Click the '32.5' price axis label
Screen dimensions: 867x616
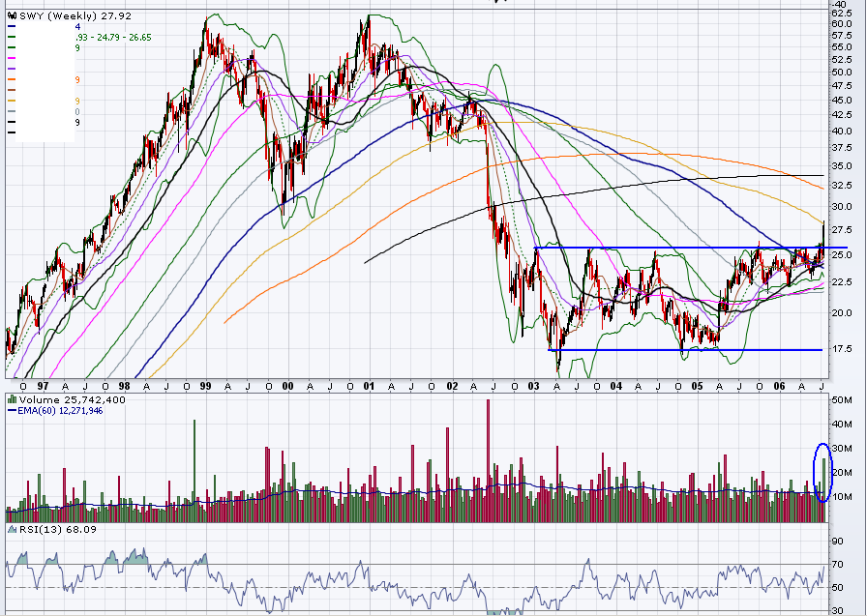click(841, 186)
